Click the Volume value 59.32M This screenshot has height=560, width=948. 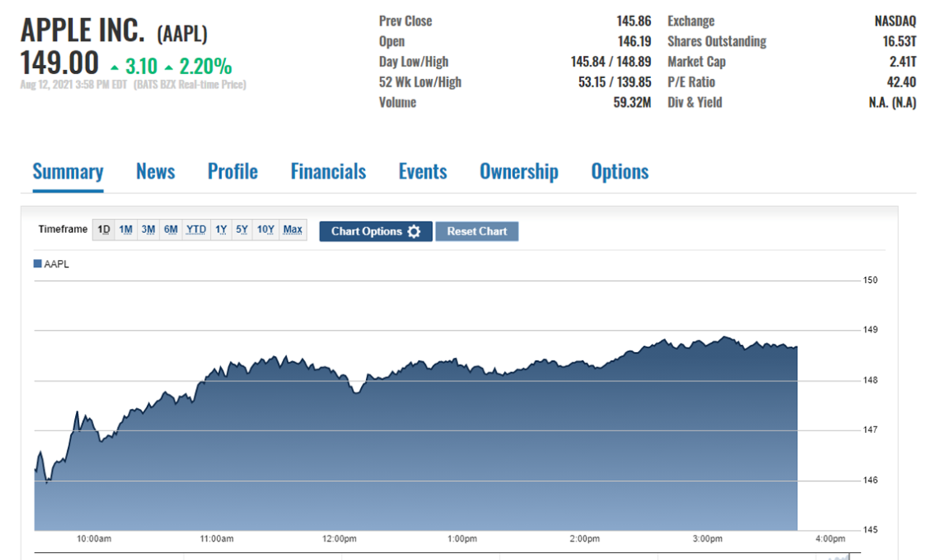(632, 103)
